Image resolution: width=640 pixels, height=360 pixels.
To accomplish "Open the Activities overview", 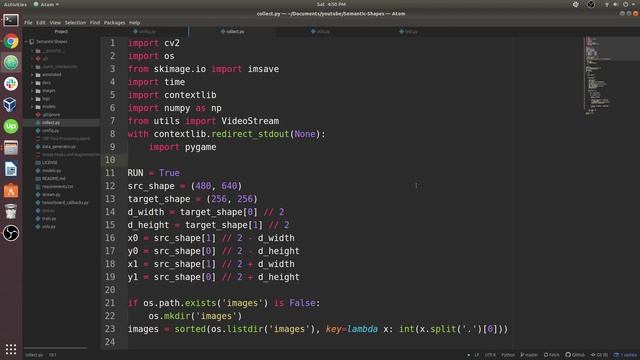I will coord(15,4).
